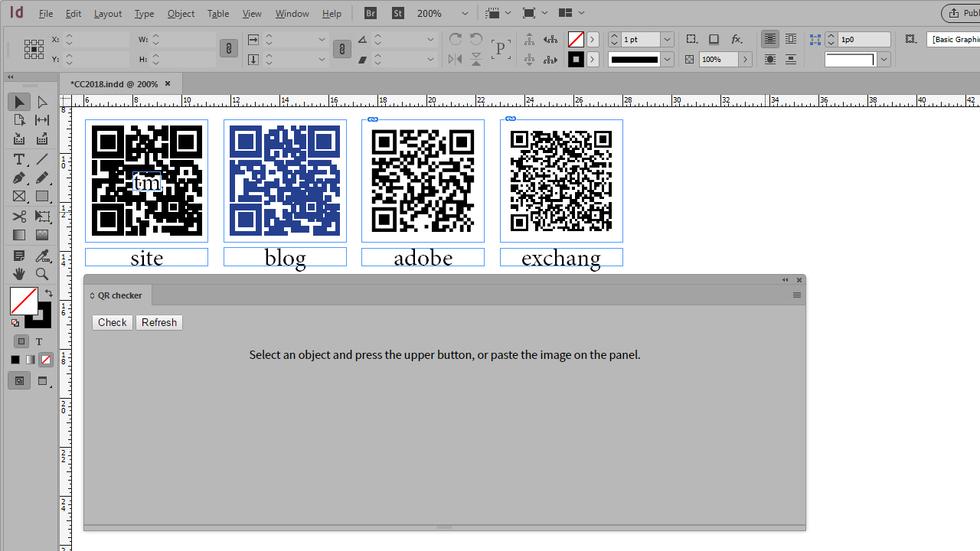This screenshot has height=551, width=980.
Task: Select the Note tool
Action: 19,256
